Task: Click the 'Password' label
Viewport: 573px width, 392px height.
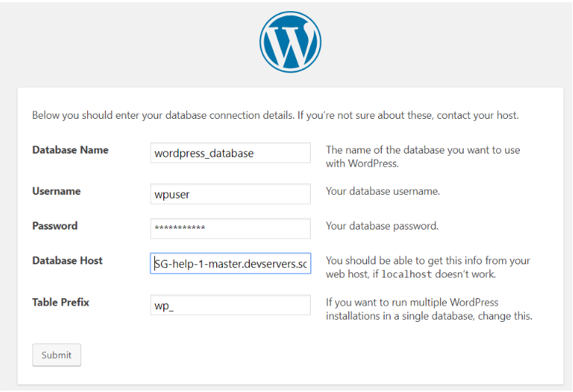Action: 55,226
